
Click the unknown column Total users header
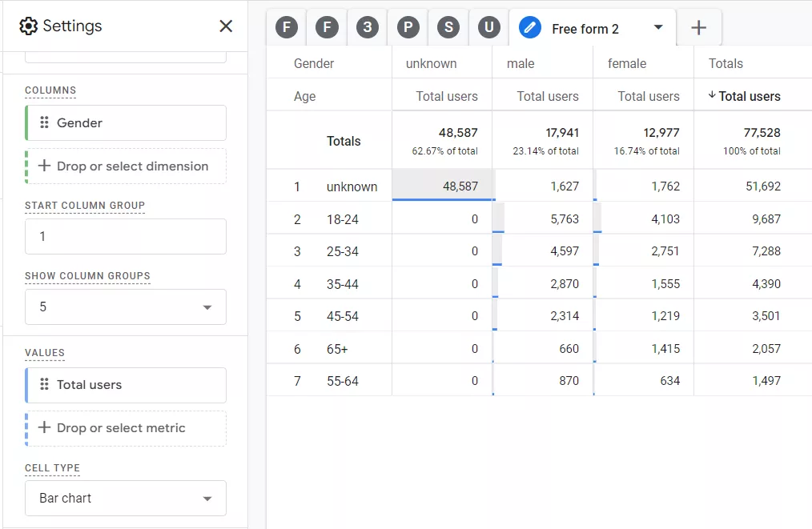pyautogui.click(x=447, y=96)
